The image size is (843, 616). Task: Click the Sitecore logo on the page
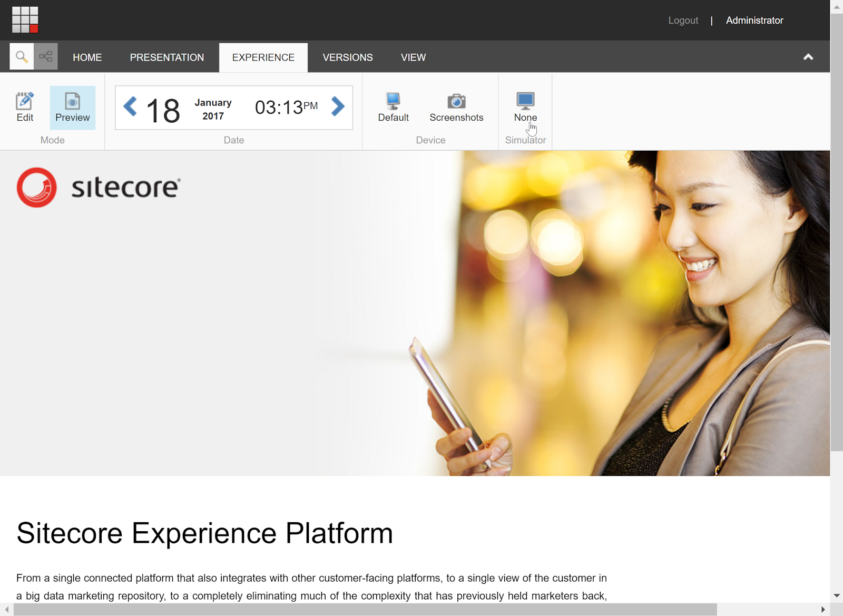pyautogui.click(x=98, y=187)
